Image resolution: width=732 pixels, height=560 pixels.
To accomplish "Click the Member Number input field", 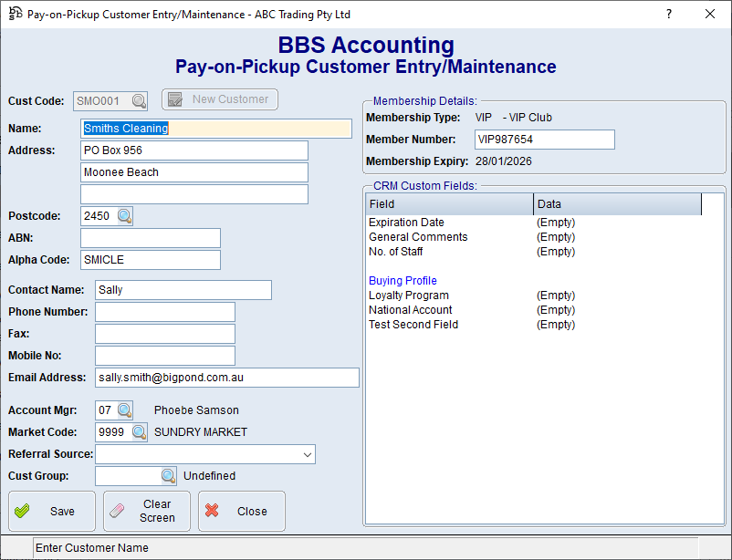I will [545, 140].
